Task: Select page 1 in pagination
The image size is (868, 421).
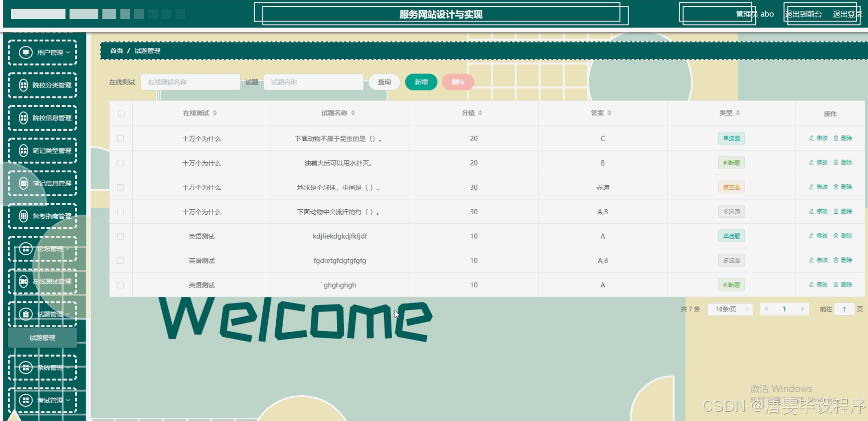Action: click(x=784, y=309)
